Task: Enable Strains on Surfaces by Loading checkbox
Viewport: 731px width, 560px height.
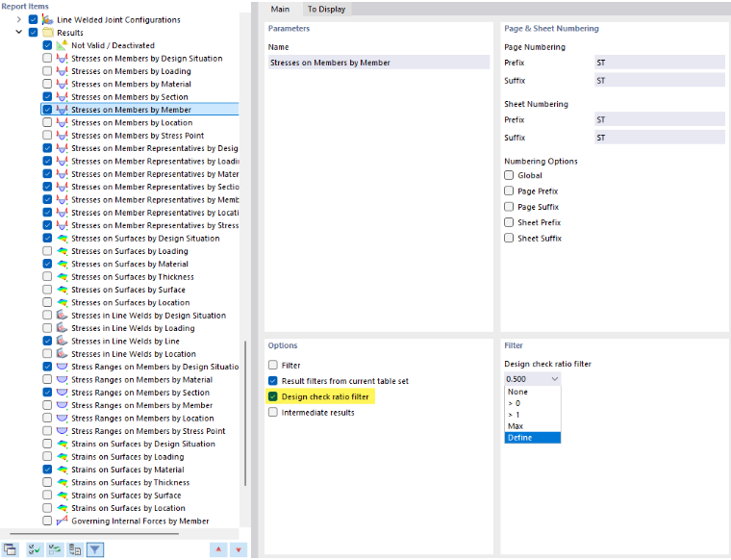Action: 47,456
